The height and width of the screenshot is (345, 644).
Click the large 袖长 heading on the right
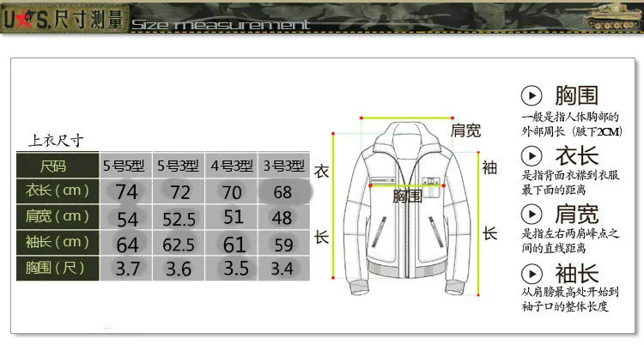(577, 274)
